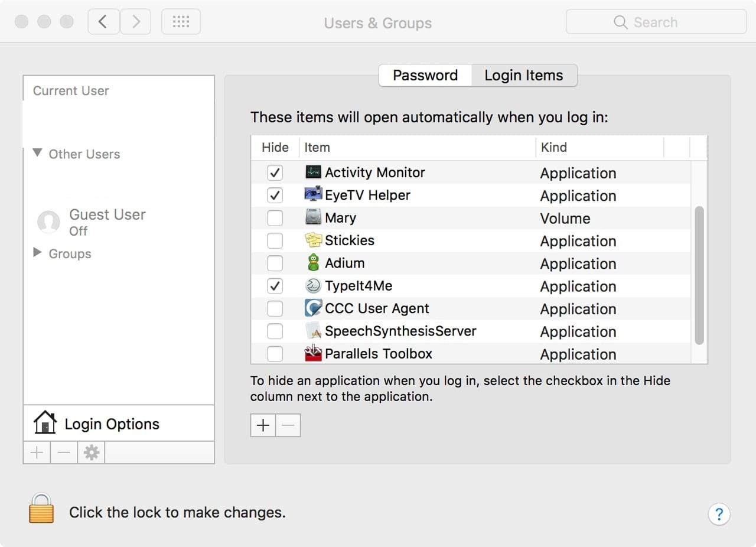Open the user actions gear menu

click(91, 453)
